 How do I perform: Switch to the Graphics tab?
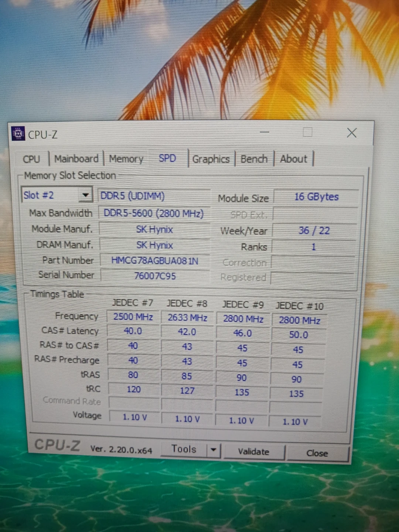pos(211,159)
